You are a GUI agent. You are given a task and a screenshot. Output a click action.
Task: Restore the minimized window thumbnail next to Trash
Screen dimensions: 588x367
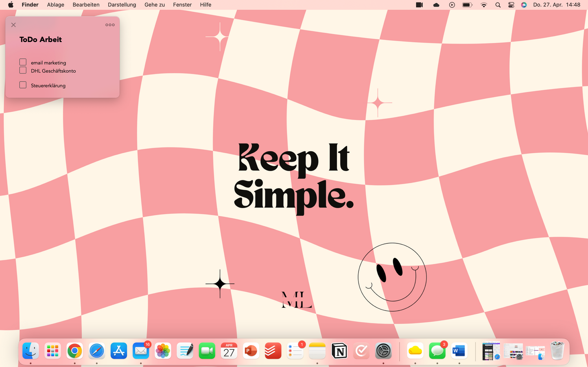click(535, 352)
